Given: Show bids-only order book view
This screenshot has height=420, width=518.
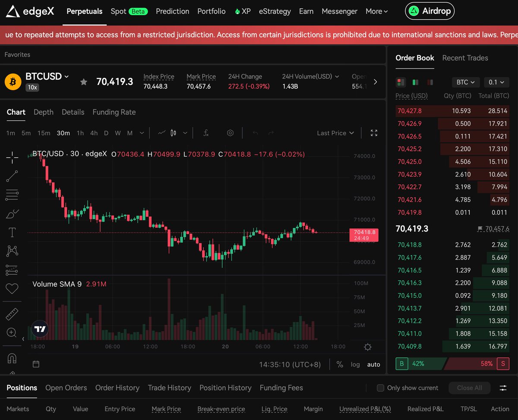Looking at the screenshot, I should point(415,82).
